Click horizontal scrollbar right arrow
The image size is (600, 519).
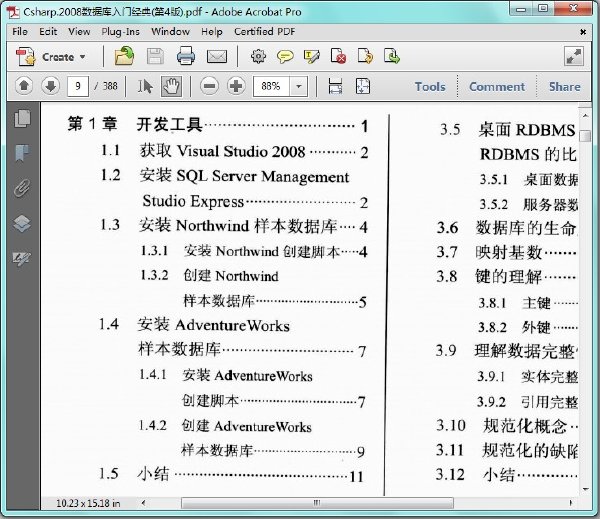[571, 503]
